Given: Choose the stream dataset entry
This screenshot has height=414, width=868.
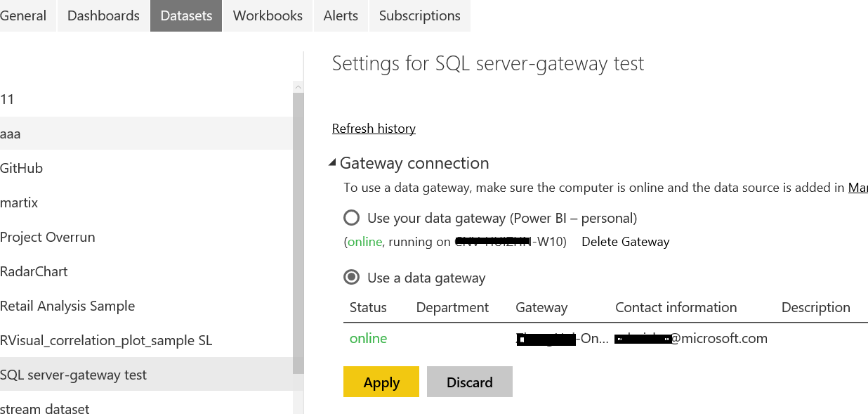Looking at the screenshot, I should [146, 407].
